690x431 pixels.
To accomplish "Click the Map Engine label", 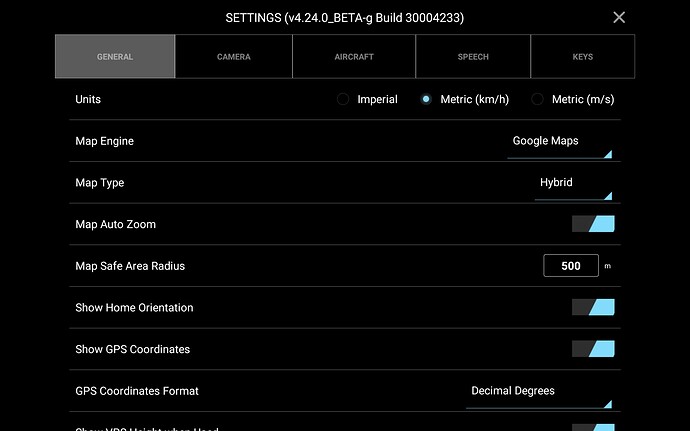I will [x=104, y=141].
